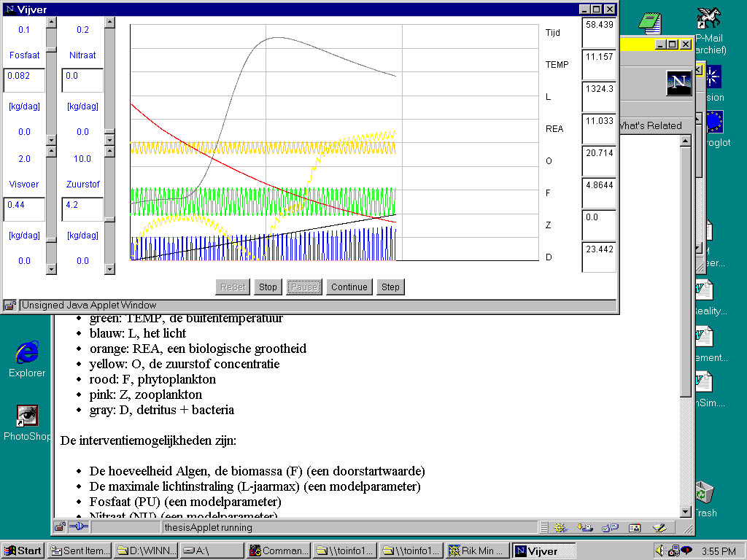Click the TEMP output value 11.157

(x=599, y=64)
